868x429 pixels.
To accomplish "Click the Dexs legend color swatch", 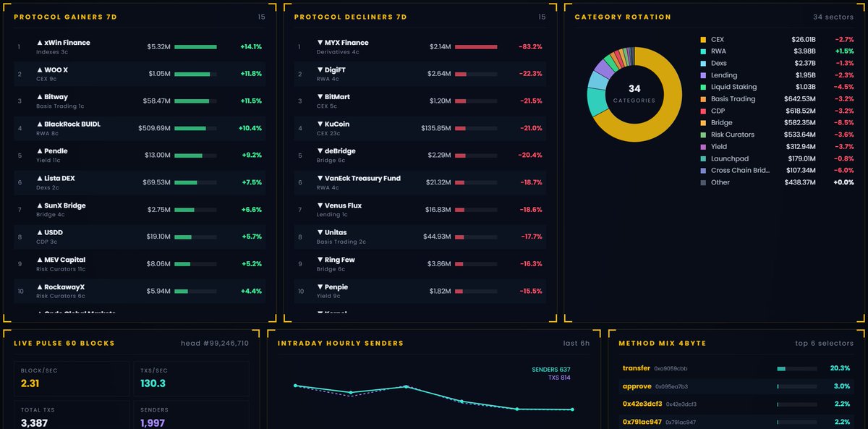I will coord(702,64).
